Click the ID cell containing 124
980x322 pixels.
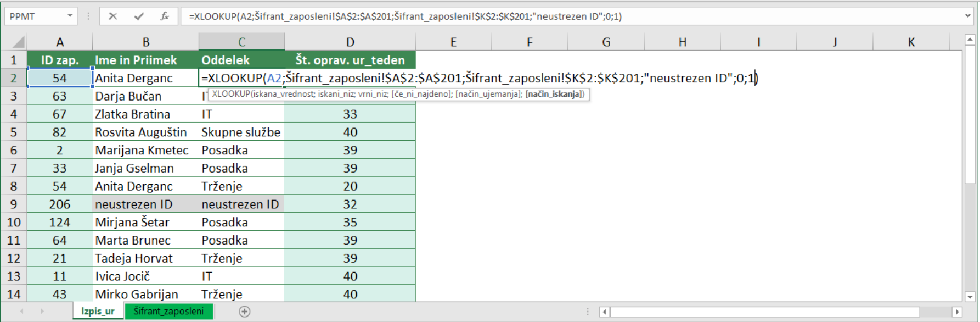click(60, 222)
